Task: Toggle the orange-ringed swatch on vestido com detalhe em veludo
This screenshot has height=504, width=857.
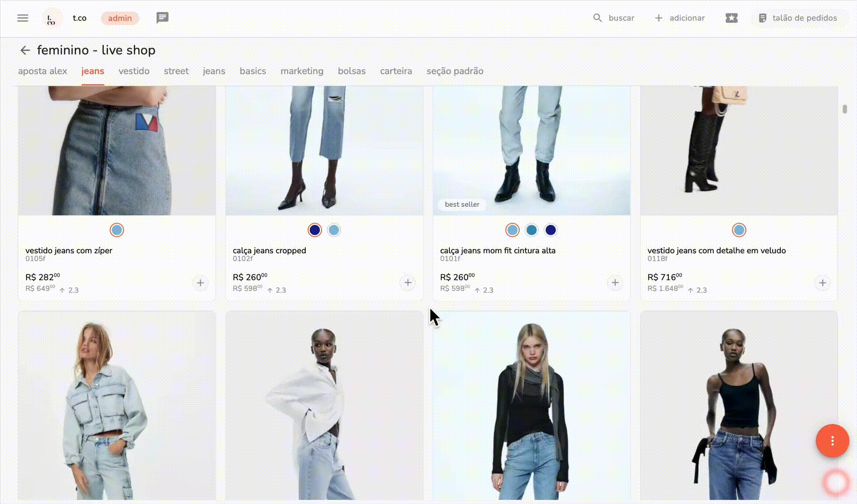Action: 738,230
